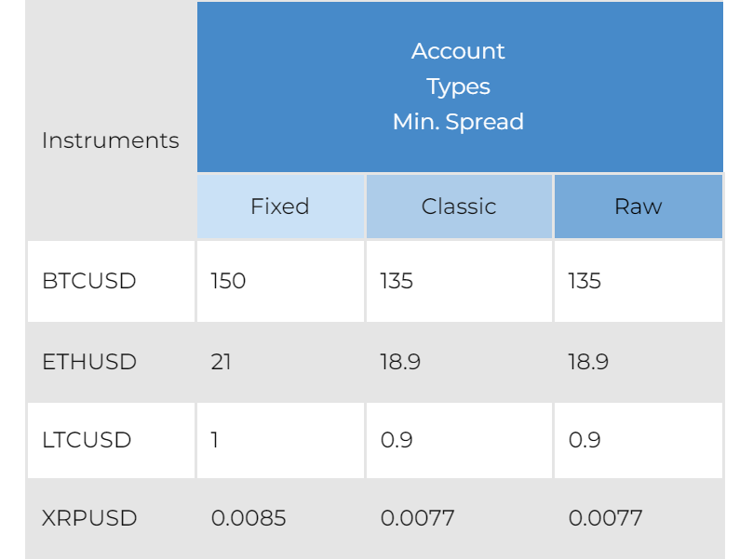Screen dimensions: 753x560
Task: Click BTCUSD Classic spread value 135
Action: point(397,281)
